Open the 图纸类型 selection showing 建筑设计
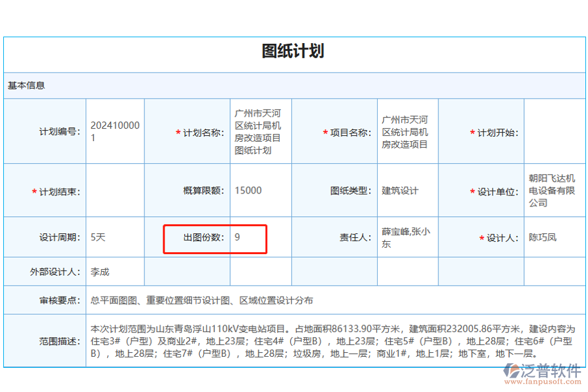588x392 pixels. (407, 190)
